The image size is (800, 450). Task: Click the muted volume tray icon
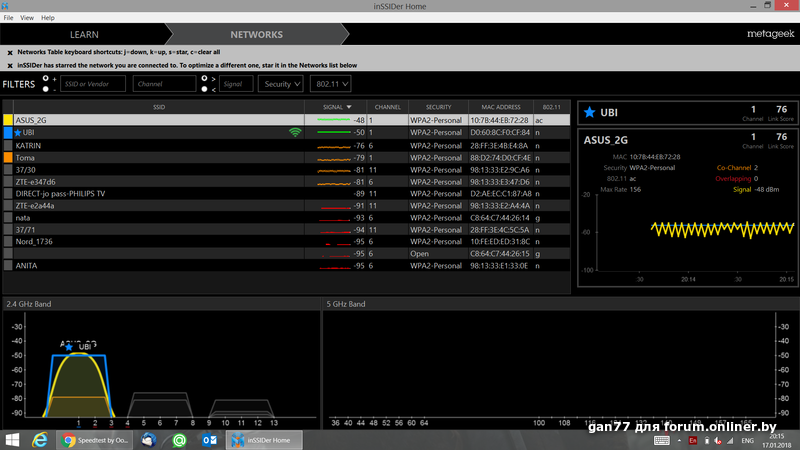click(718, 440)
